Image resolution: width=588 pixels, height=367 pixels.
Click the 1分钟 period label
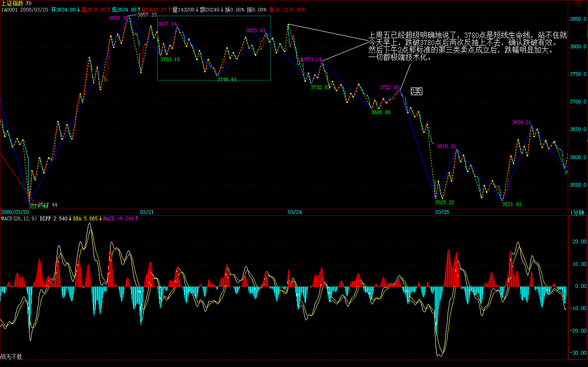[577, 212]
